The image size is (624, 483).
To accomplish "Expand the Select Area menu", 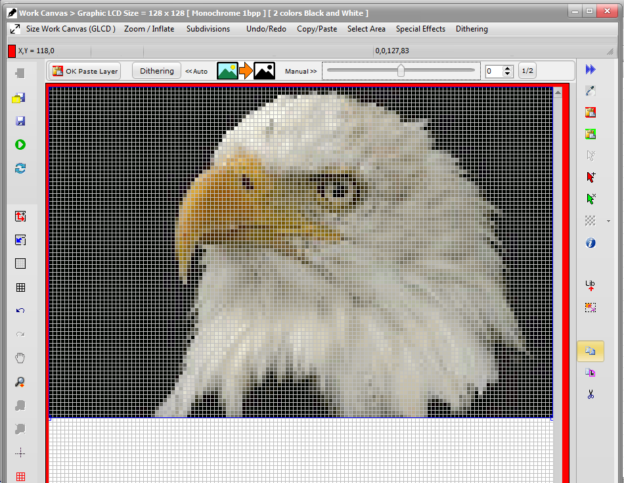I will [x=366, y=29].
